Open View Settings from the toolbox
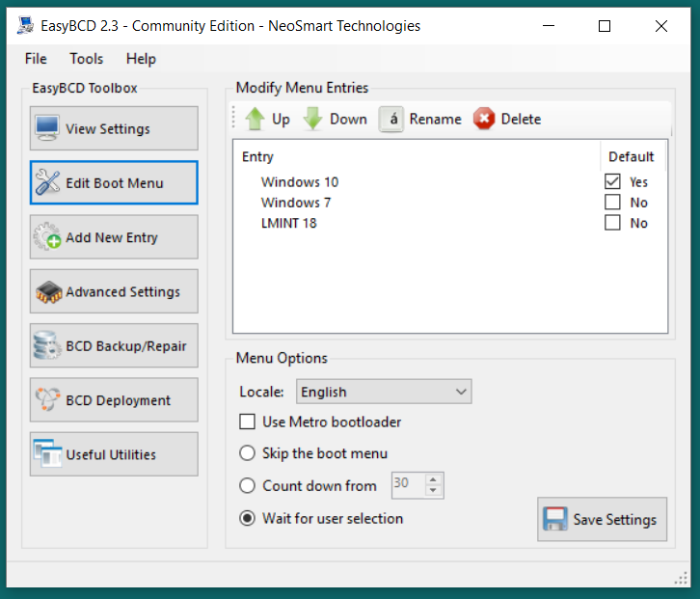Image resolution: width=700 pixels, height=599 pixels. click(114, 128)
